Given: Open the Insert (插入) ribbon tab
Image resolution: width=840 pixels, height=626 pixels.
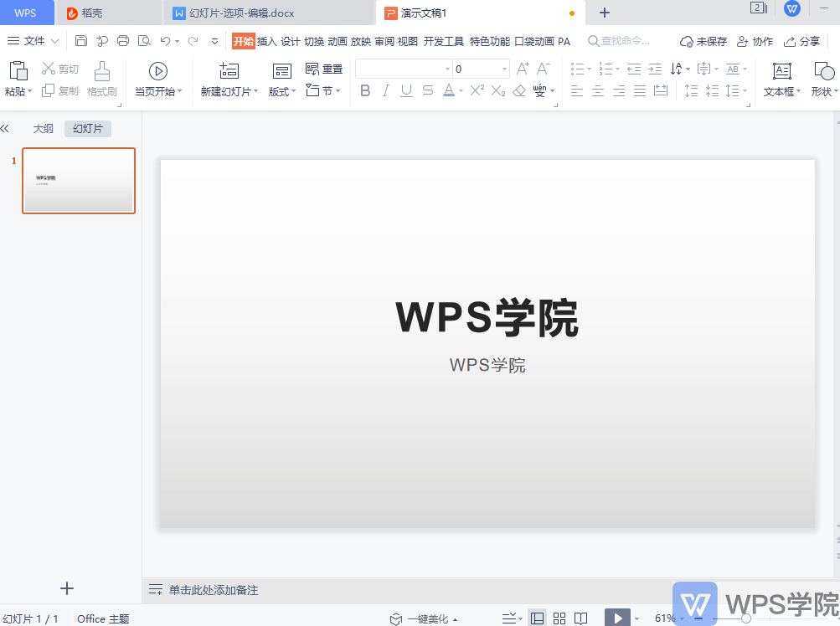Looking at the screenshot, I should 267,41.
